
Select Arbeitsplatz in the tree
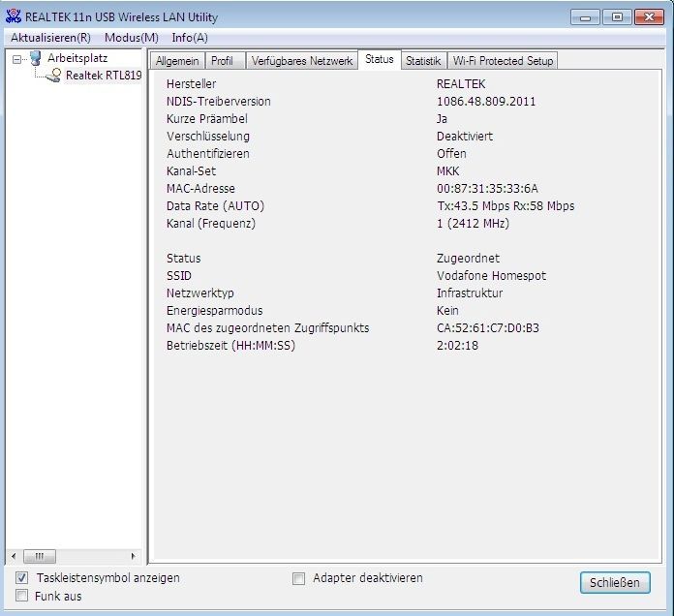tap(77, 58)
